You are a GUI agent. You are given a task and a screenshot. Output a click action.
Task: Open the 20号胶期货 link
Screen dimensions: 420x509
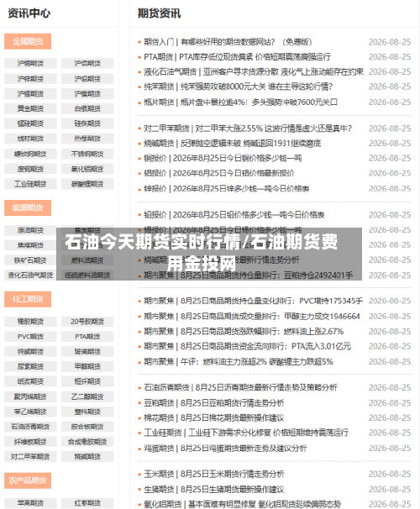click(x=87, y=322)
